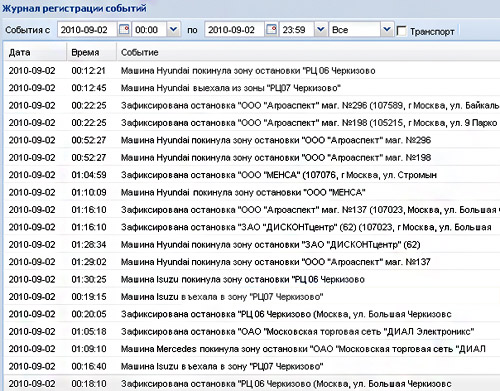Enable the Транспорт checkbox
The width and height of the screenshot is (500, 391).
401,31
